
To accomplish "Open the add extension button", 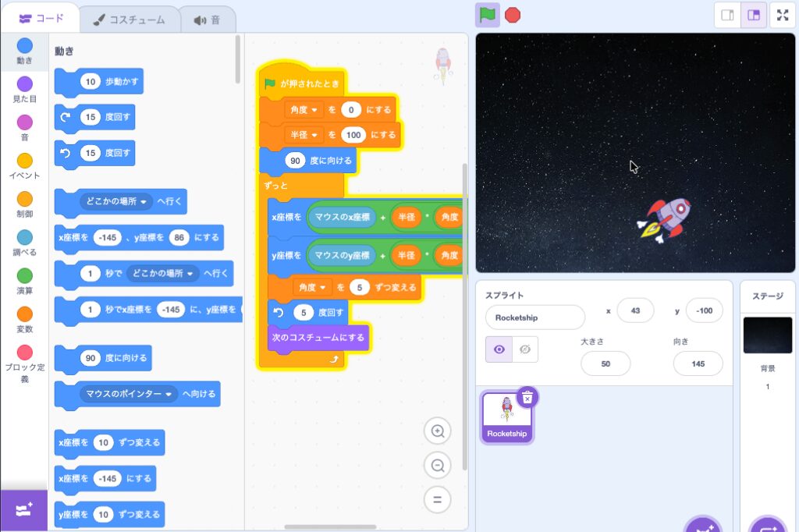I will 23,510.
